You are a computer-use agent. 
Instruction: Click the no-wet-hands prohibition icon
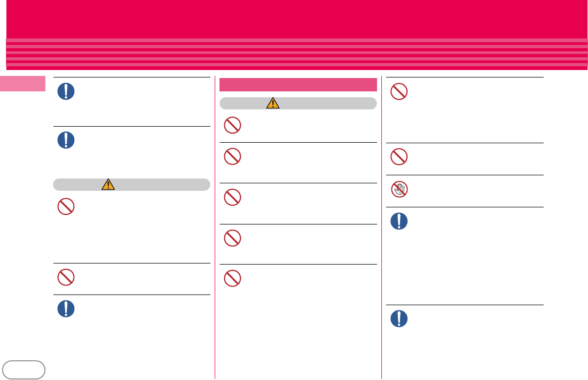pyautogui.click(x=399, y=189)
